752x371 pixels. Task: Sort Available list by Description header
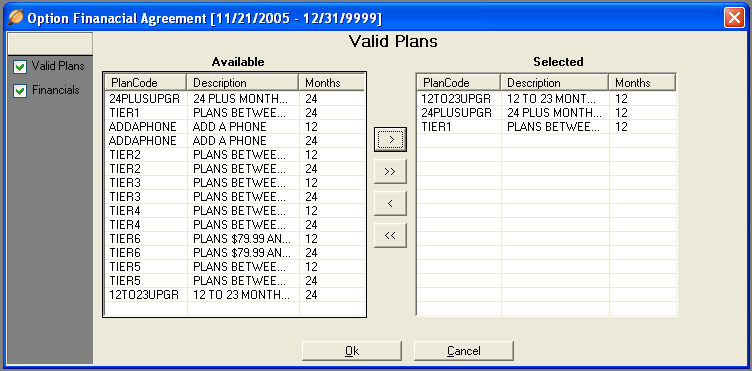[243, 82]
